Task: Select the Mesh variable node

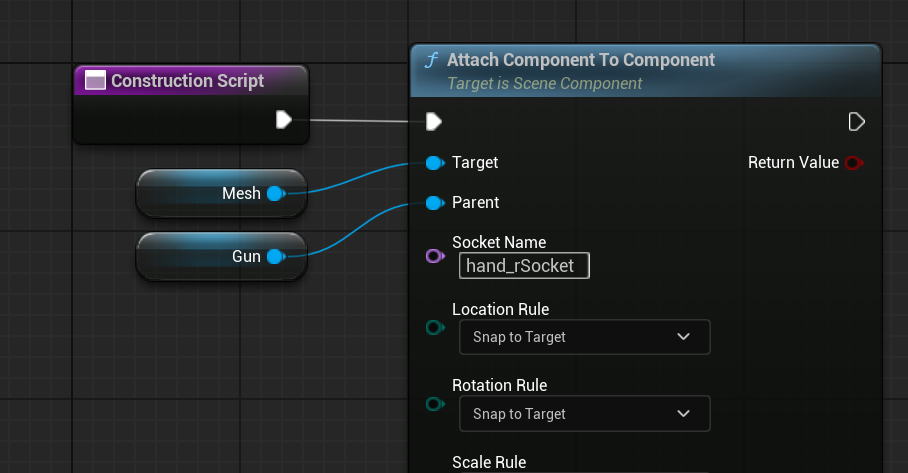Action: pos(221,193)
